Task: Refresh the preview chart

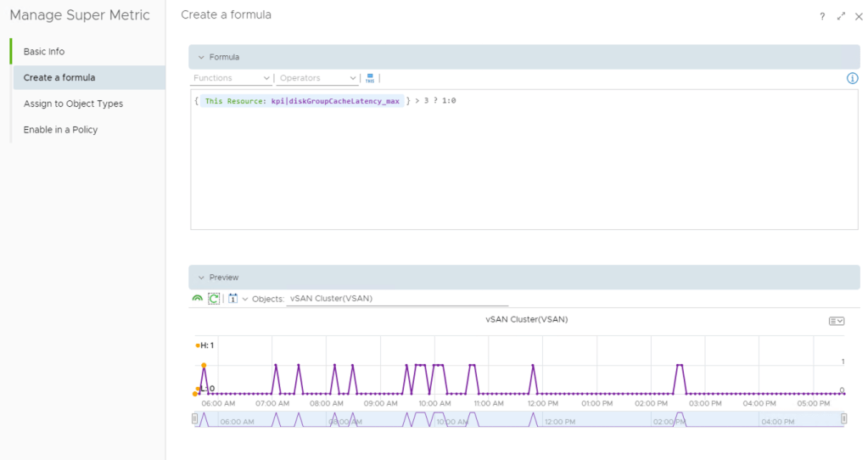Action: [x=215, y=299]
